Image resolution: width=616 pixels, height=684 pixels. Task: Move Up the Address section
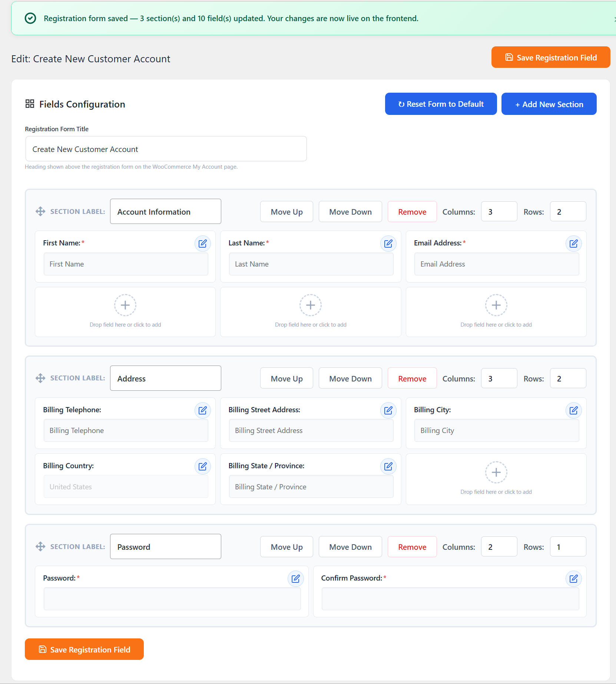(x=287, y=378)
